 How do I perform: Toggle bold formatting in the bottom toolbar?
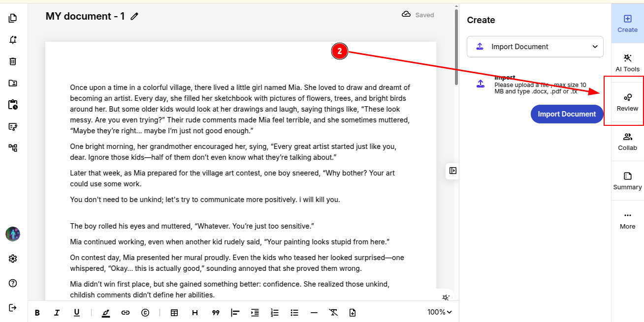(37, 313)
